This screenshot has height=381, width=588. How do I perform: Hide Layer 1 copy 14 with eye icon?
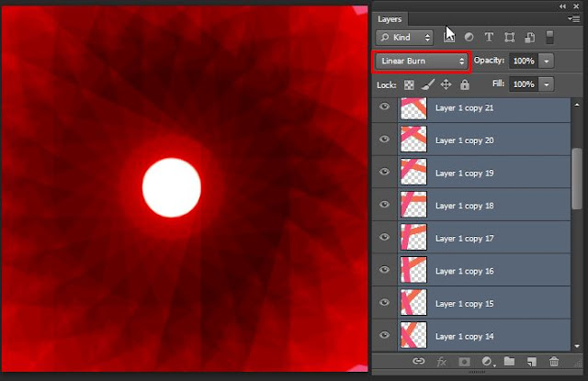(384, 335)
